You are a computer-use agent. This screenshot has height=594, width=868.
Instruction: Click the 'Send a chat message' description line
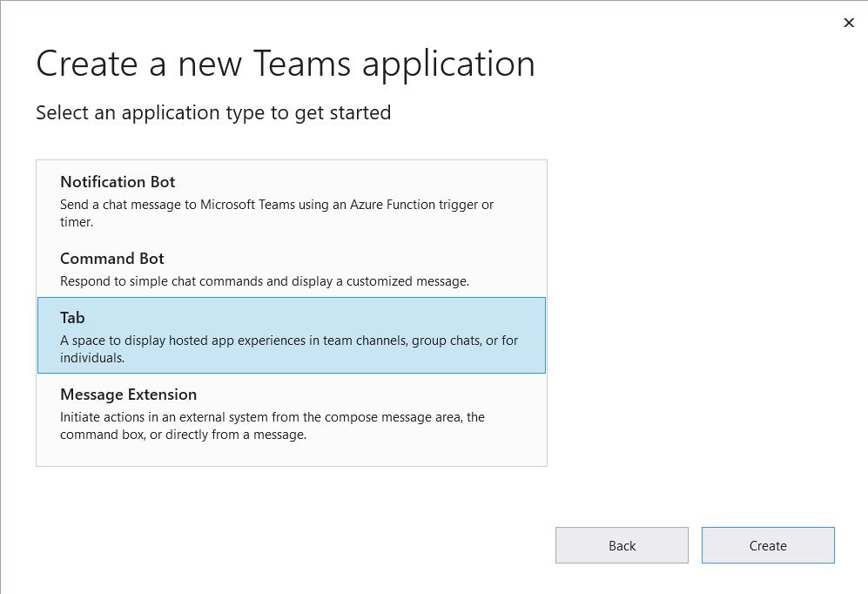(x=277, y=205)
